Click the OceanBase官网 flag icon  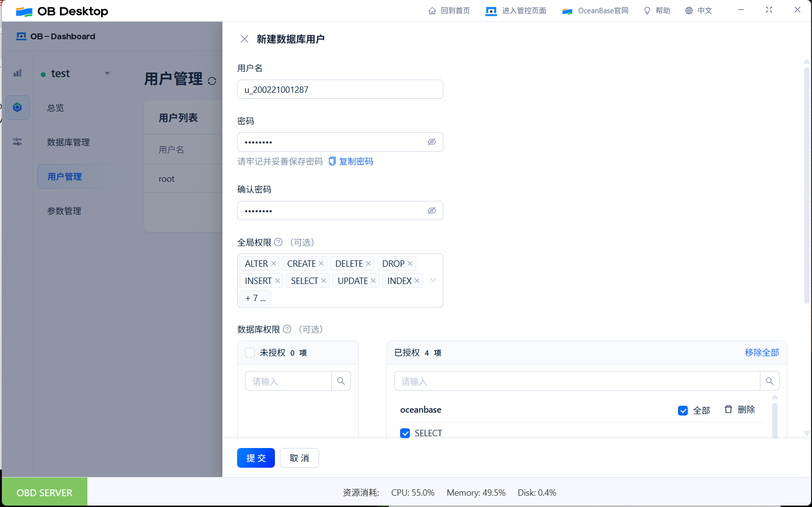pyautogui.click(x=568, y=10)
